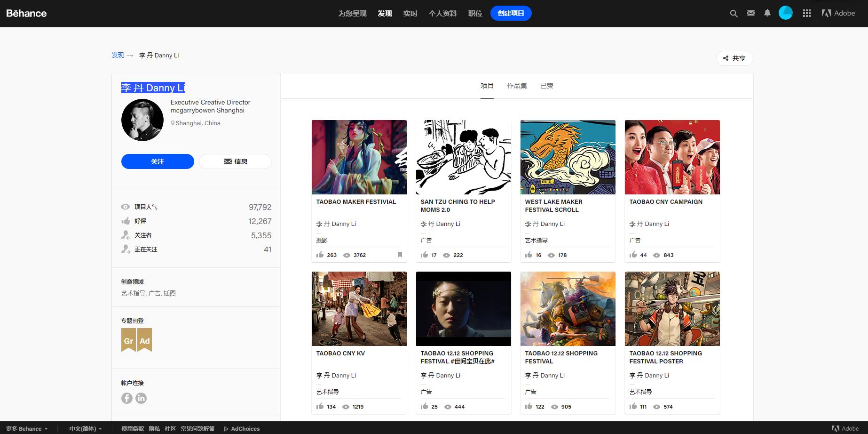The image size is (868, 434).
Task: Open the messages envelope icon in header
Action: [x=751, y=13]
